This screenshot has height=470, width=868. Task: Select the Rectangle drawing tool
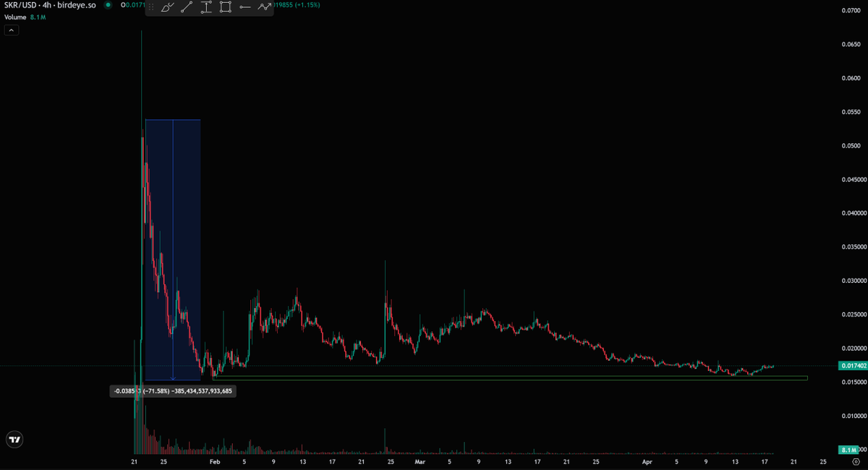(x=227, y=8)
